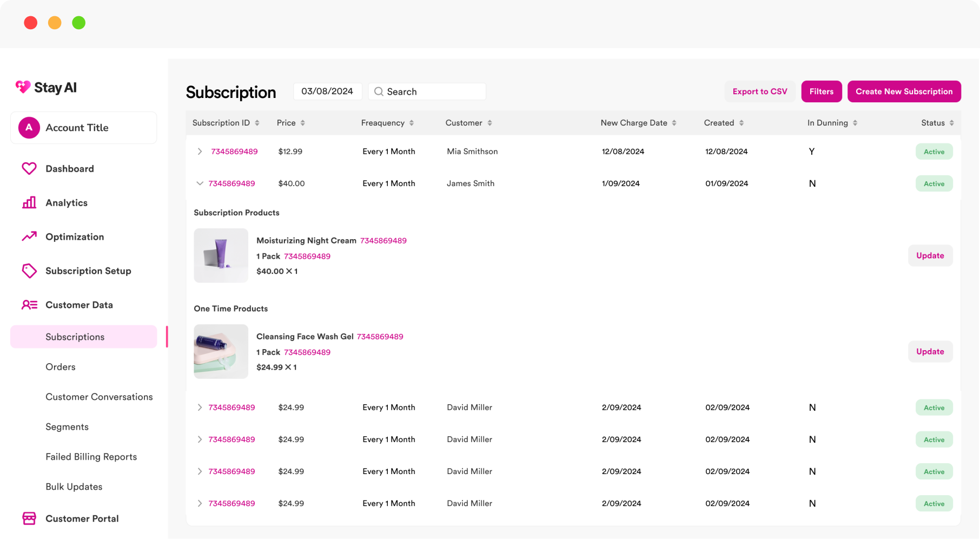Click the Stay AI heart logo
This screenshot has height=552, width=980.
coord(23,87)
